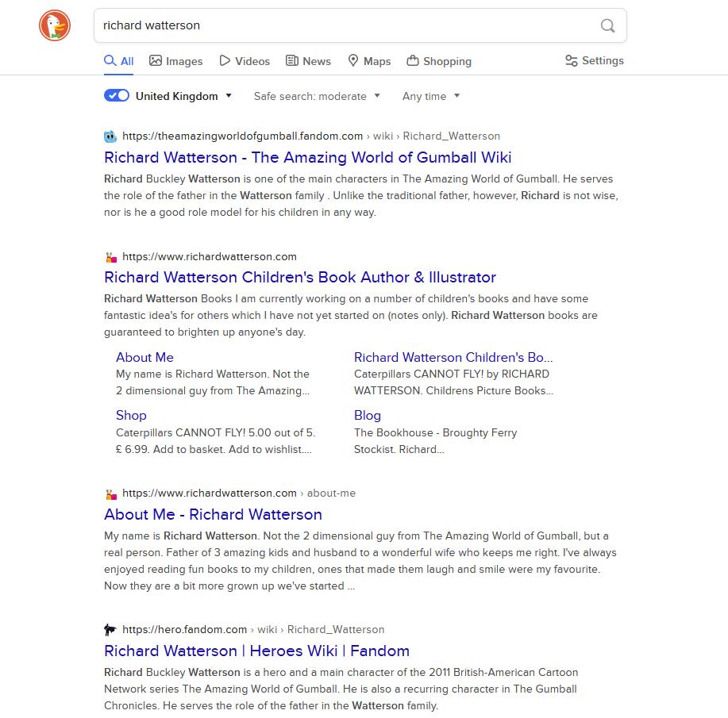The height and width of the screenshot is (718, 728).
Task: Open the News results tab
Action: tap(308, 61)
